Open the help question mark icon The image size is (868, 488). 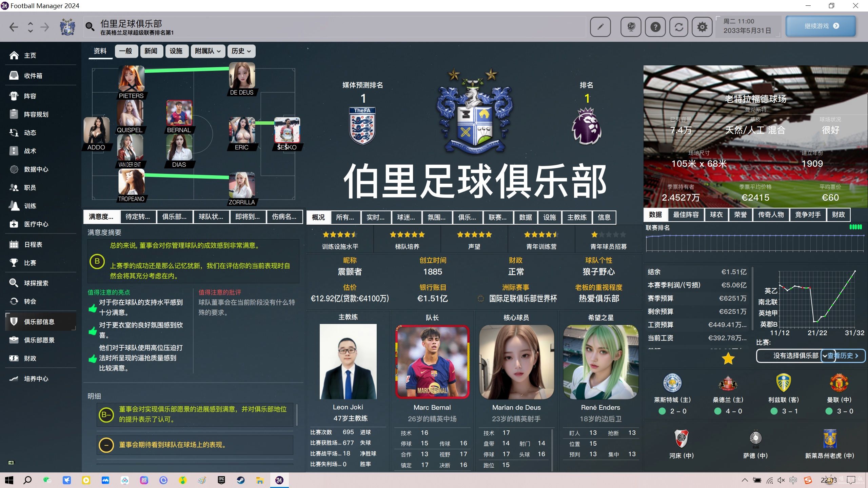(655, 26)
